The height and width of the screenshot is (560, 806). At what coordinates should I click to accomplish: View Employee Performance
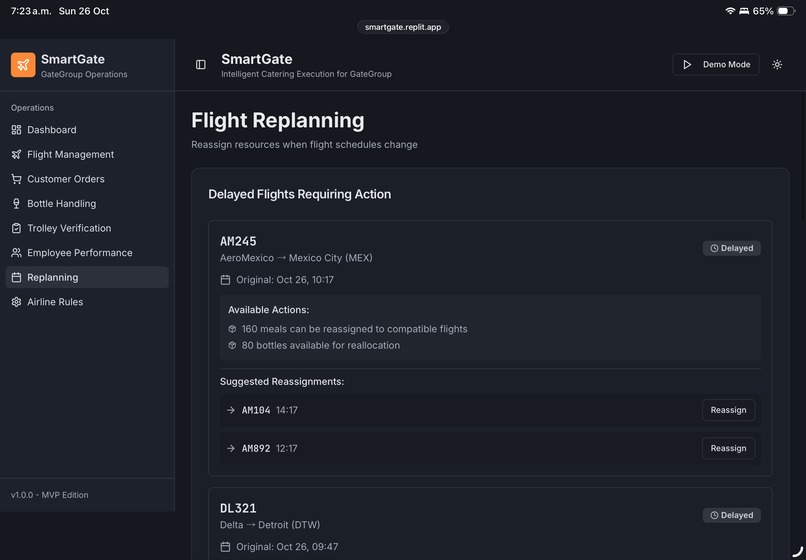click(87, 252)
